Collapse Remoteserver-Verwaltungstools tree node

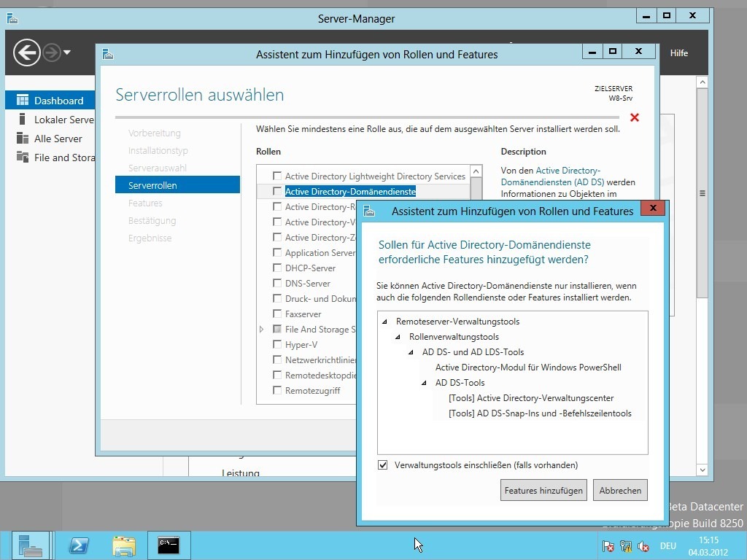point(384,322)
